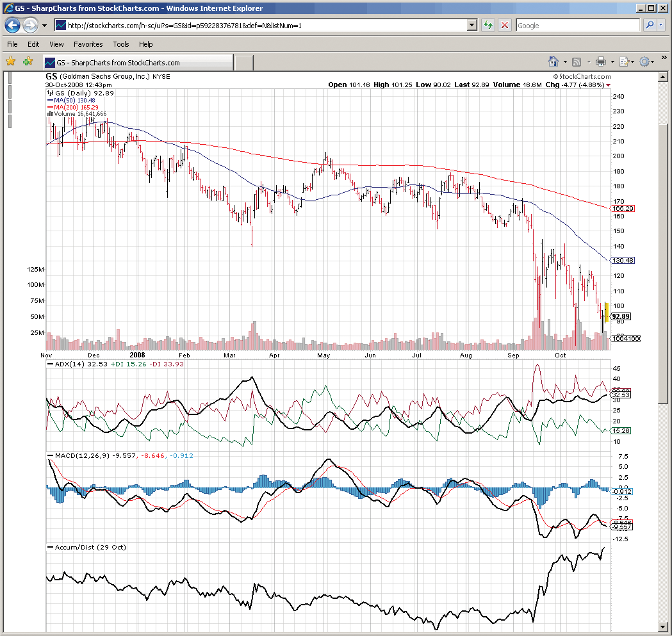
Task: Go back with the browser Back arrow
Action: point(13,26)
